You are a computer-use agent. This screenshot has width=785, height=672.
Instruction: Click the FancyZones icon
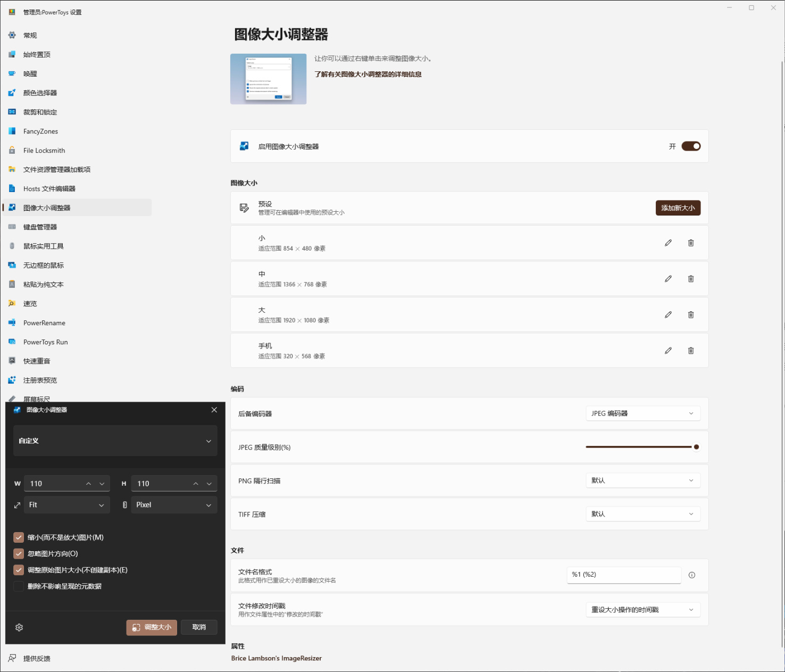click(x=12, y=131)
